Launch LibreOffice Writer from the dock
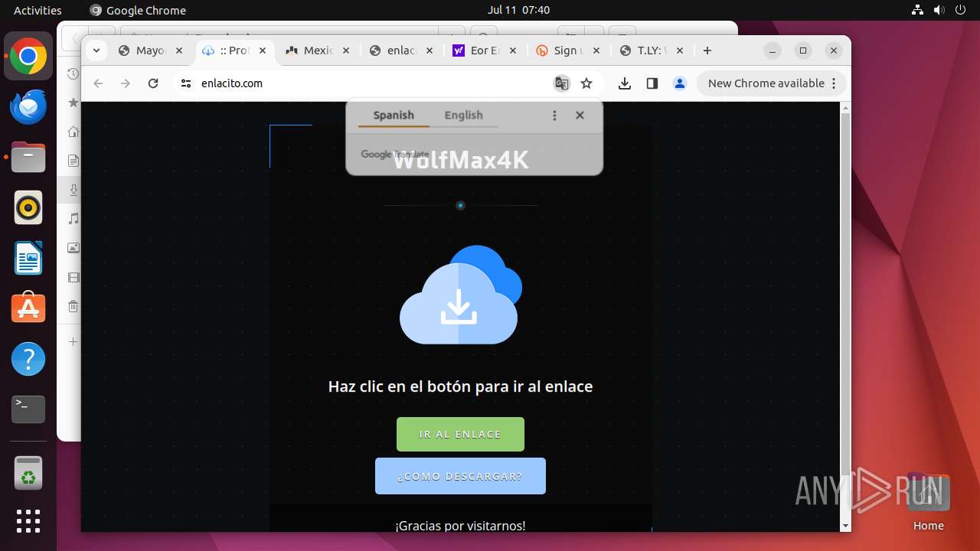Image resolution: width=980 pixels, height=551 pixels. (x=28, y=259)
